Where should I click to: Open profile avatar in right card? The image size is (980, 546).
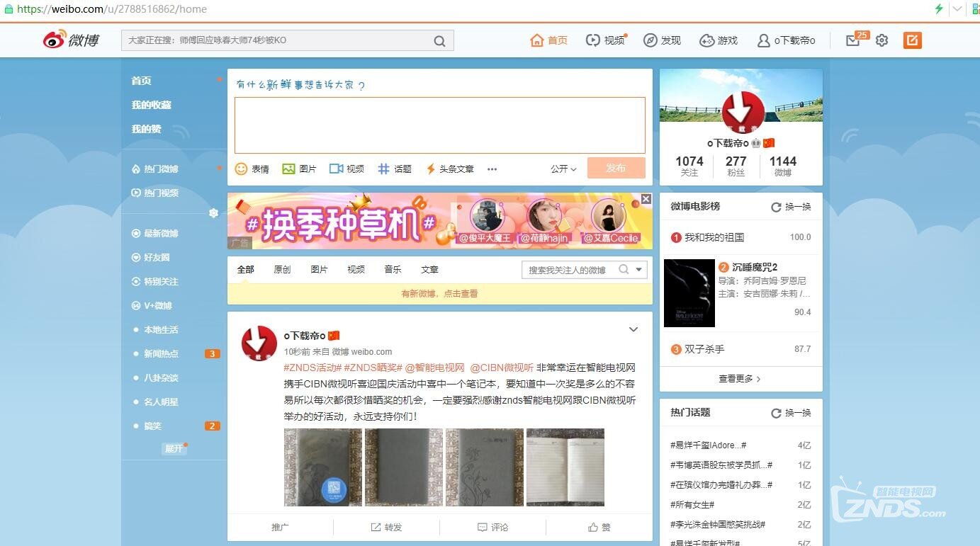(743, 113)
